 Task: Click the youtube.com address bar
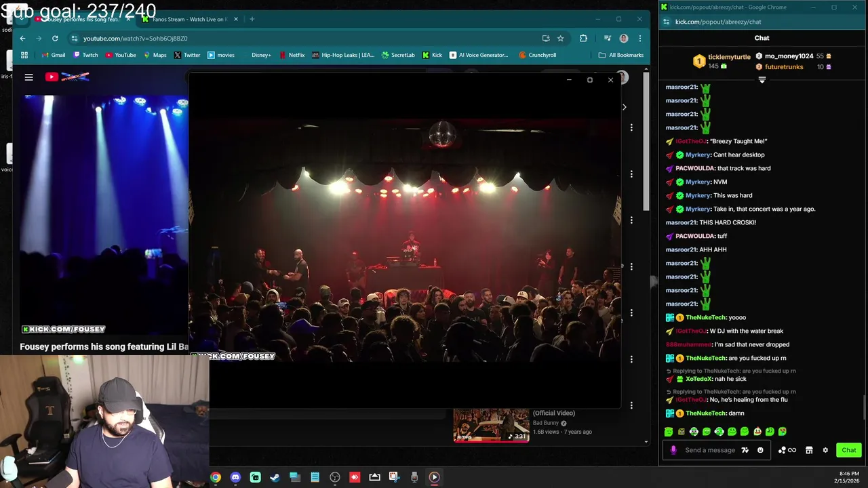305,39
